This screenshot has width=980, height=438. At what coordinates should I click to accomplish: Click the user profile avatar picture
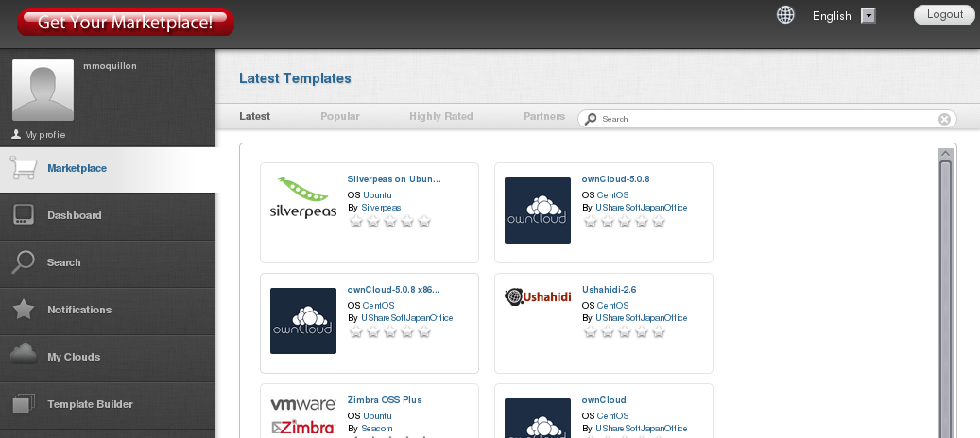pyautogui.click(x=43, y=91)
